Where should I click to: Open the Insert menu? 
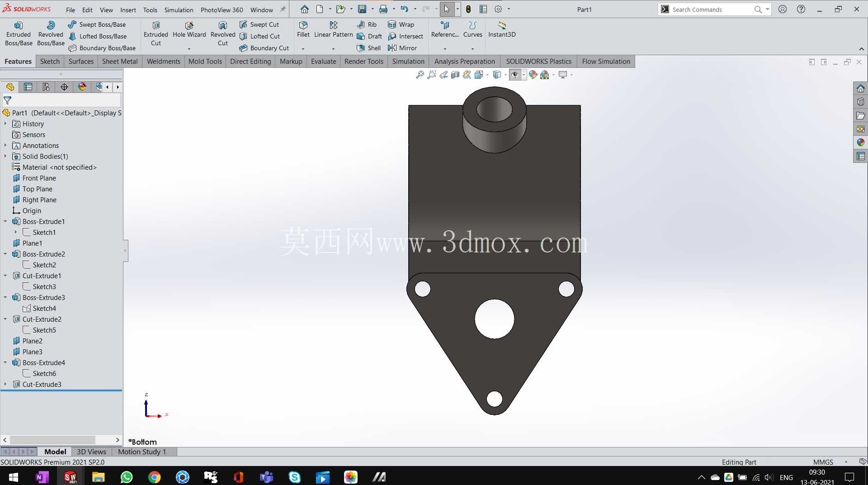(x=128, y=10)
